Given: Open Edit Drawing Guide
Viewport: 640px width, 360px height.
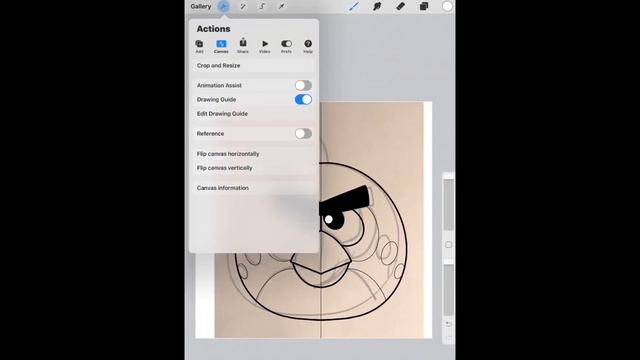Looking at the screenshot, I should coord(253,114).
